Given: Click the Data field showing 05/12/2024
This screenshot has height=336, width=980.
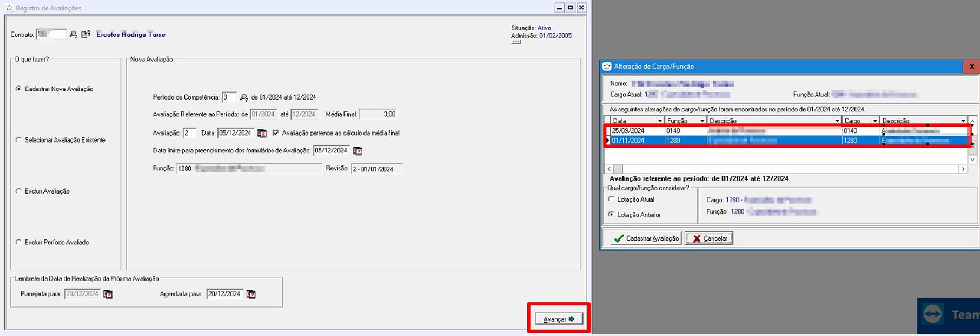Looking at the screenshot, I should tap(236, 133).
